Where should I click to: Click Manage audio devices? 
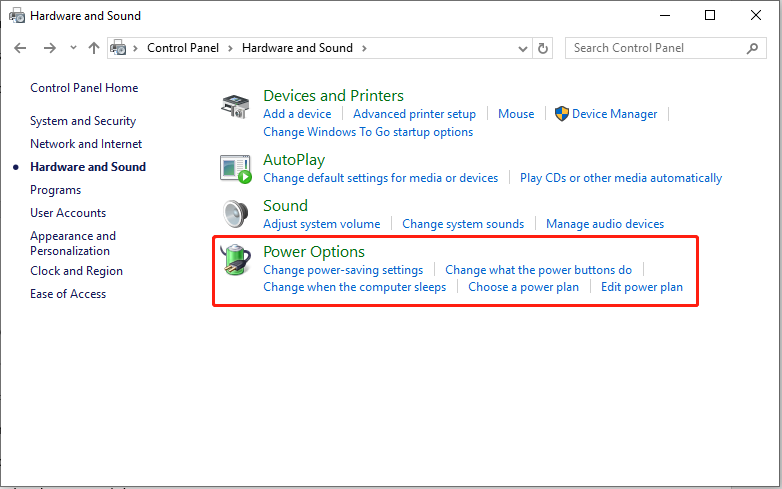[605, 224]
